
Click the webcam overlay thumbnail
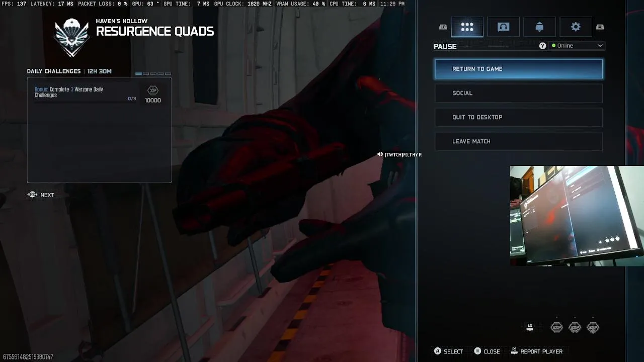pos(577,216)
